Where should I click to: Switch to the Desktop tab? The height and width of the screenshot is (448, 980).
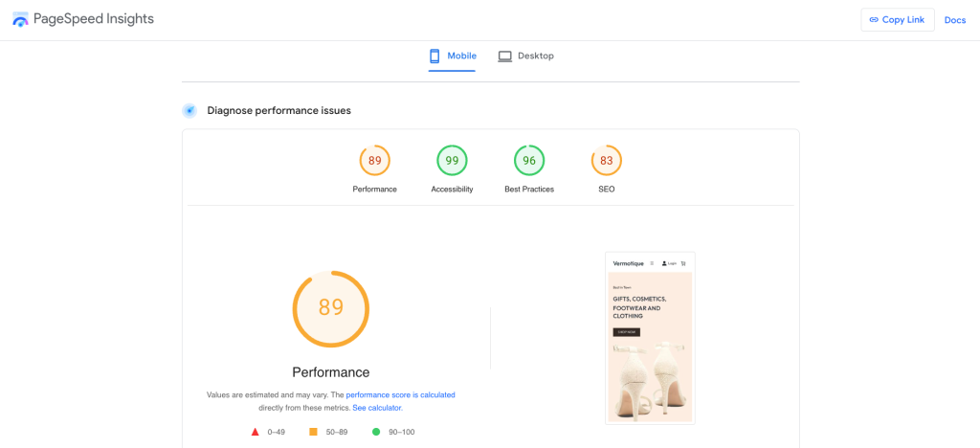525,56
